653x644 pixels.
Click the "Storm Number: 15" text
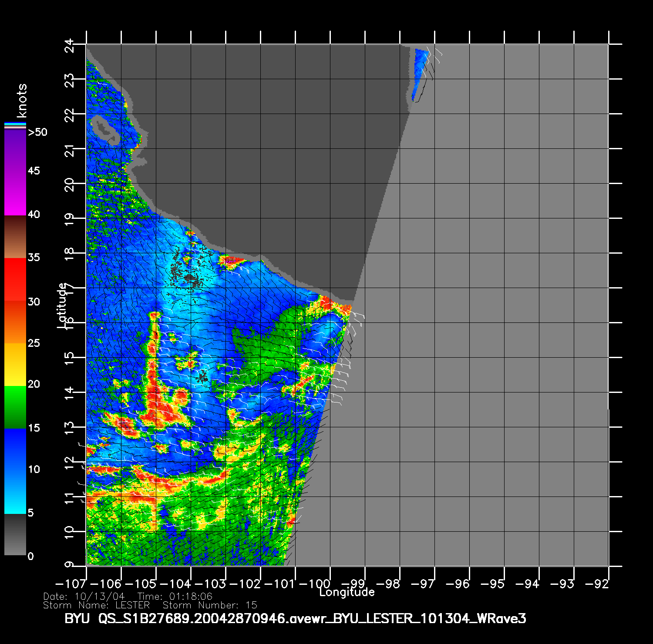click(210, 605)
